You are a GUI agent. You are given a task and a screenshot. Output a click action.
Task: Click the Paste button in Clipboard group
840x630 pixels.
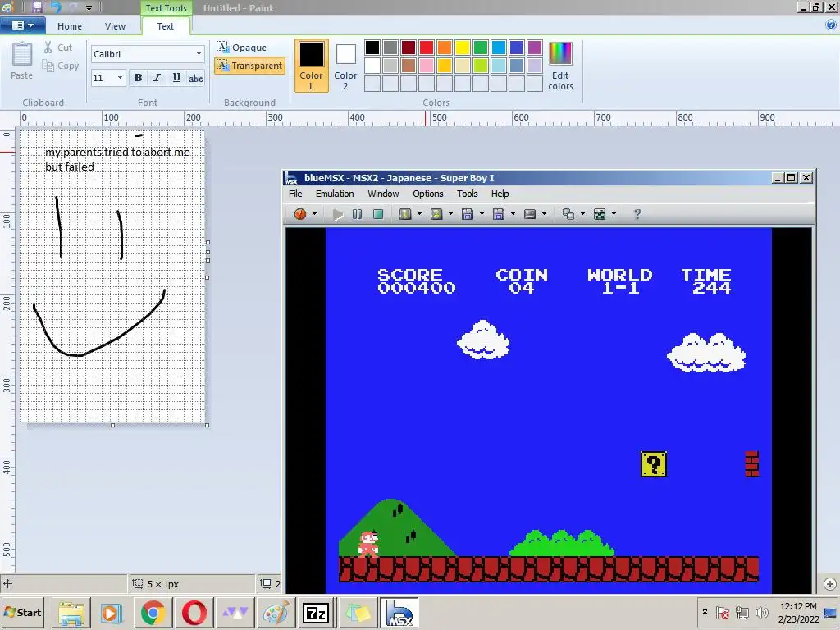tap(22, 61)
